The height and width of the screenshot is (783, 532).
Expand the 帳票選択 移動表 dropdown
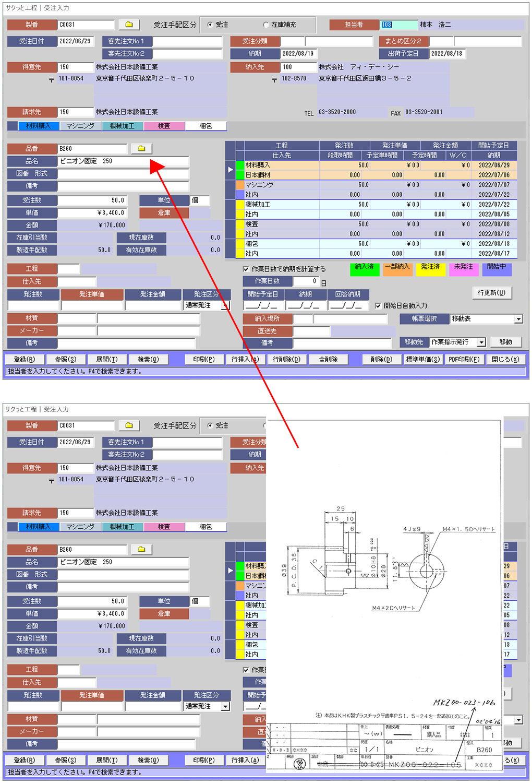click(x=518, y=319)
